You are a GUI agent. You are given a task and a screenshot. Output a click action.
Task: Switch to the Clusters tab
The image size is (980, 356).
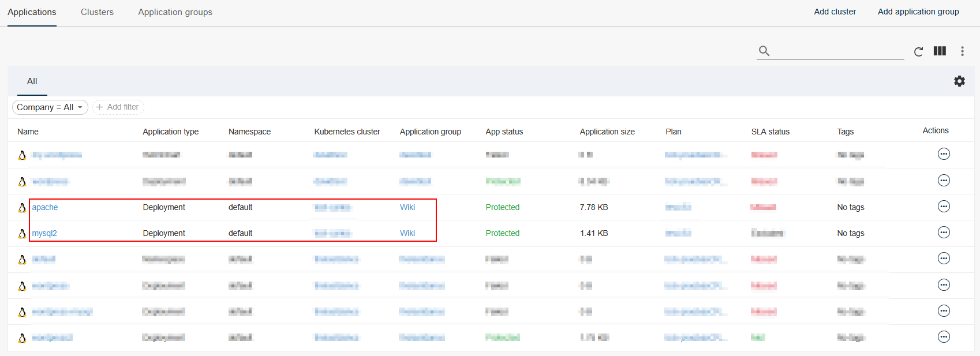tap(97, 12)
